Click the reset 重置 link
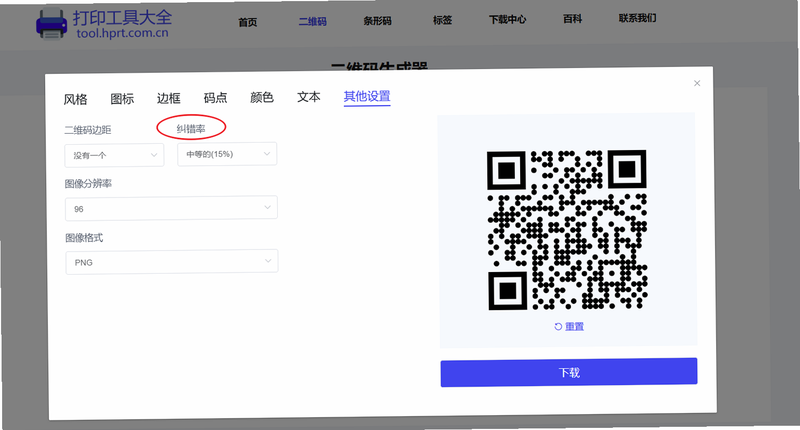This screenshot has height=430, width=800. pos(569,326)
